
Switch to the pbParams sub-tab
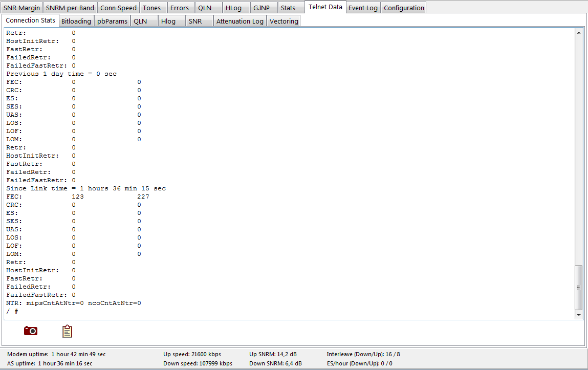tap(112, 21)
